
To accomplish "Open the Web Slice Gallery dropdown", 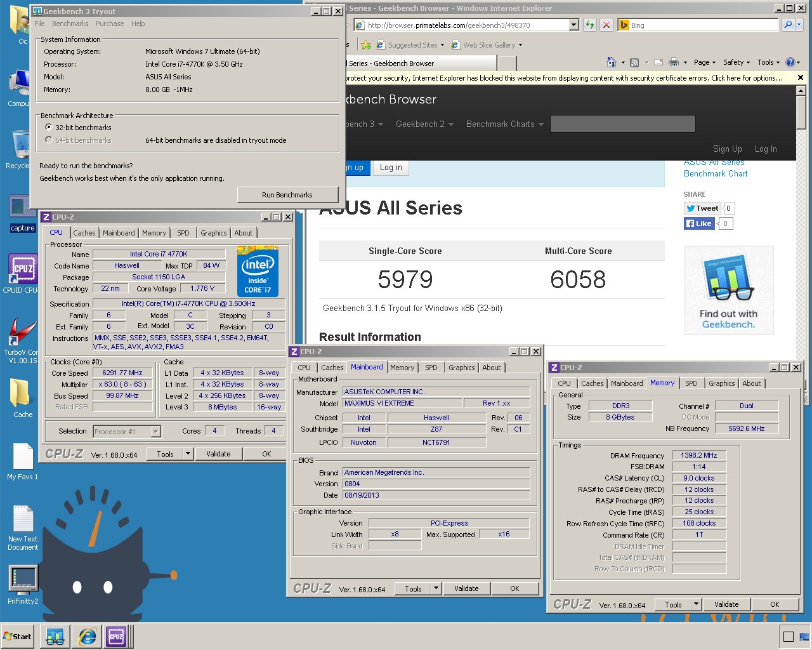I will tap(520, 45).
